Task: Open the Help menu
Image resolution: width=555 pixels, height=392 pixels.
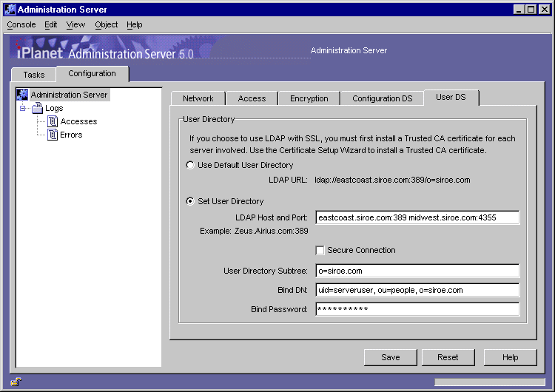Action: 135,24
